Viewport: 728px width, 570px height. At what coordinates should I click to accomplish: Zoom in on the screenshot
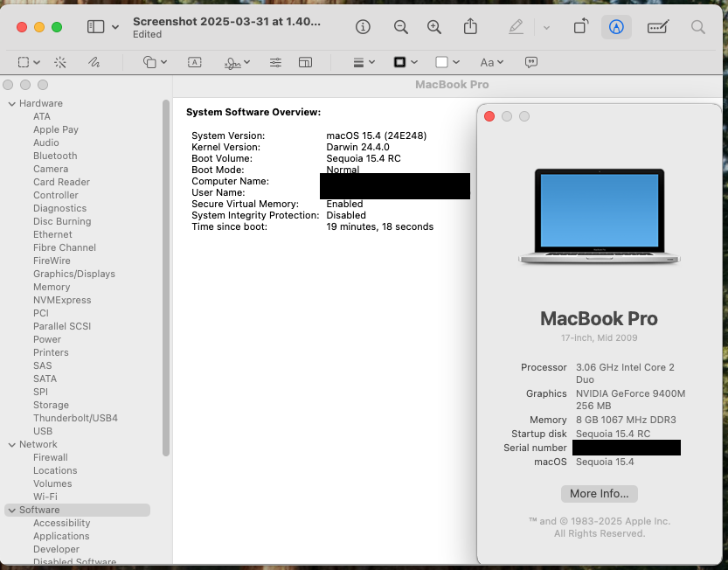434,27
